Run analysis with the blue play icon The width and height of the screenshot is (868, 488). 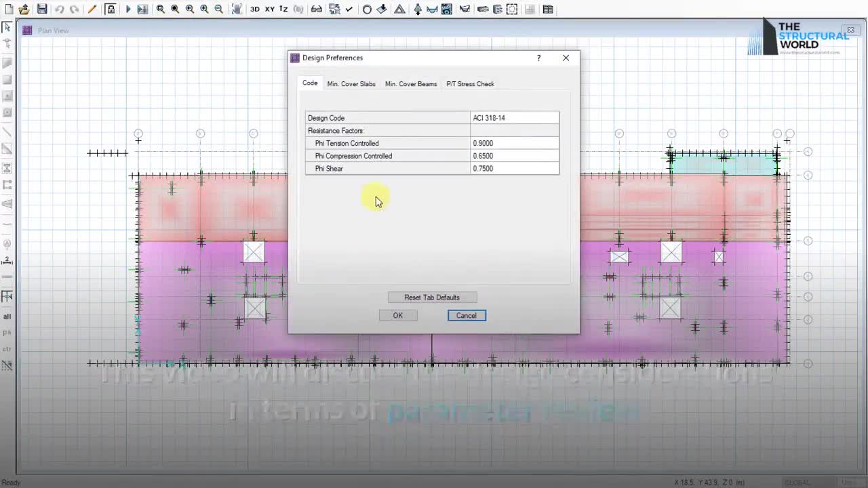click(128, 9)
